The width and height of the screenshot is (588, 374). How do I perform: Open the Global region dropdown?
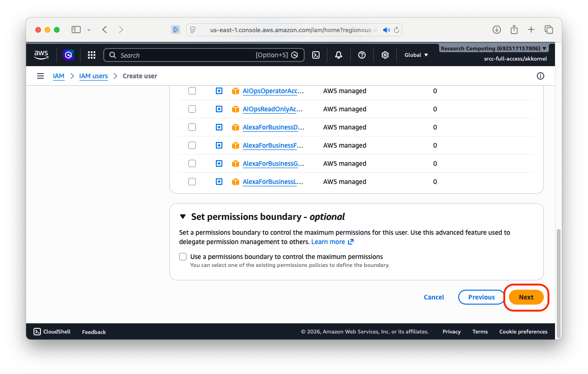[x=416, y=55]
